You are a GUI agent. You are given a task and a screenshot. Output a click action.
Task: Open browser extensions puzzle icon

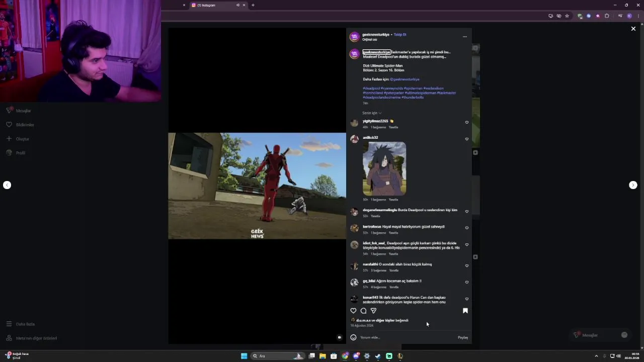pyautogui.click(x=607, y=16)
